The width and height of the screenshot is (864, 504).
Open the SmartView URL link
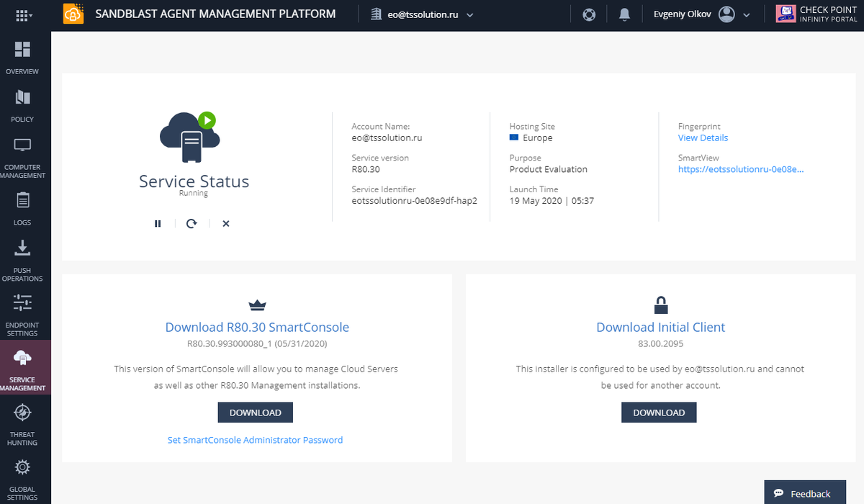tap(741, 170)
